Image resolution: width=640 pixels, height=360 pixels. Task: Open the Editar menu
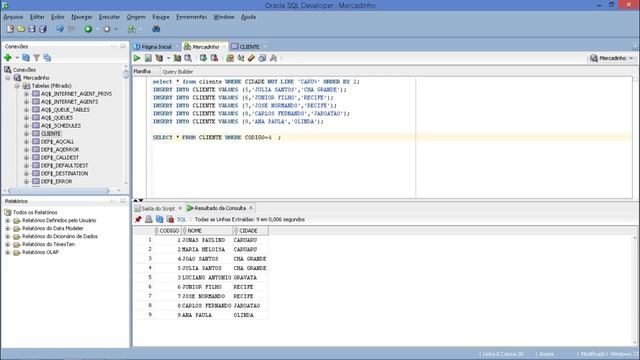coord(37,17)
